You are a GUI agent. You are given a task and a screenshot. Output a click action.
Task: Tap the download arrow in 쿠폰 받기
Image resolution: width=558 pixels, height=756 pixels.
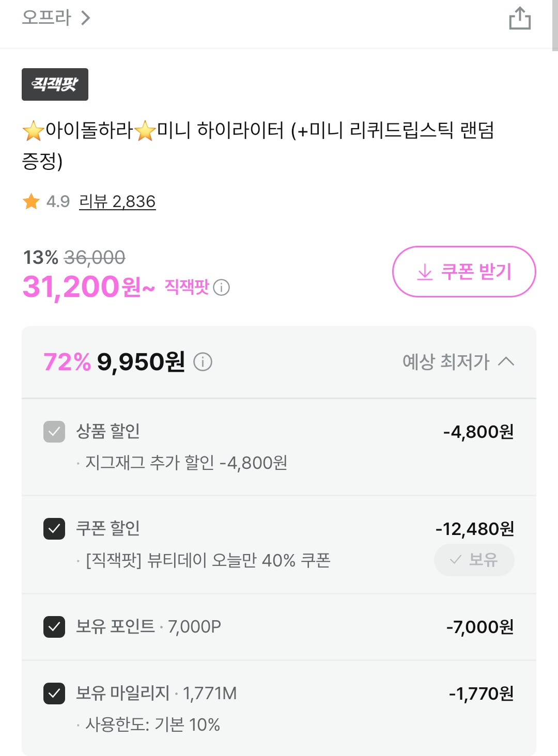pos(425,272)
